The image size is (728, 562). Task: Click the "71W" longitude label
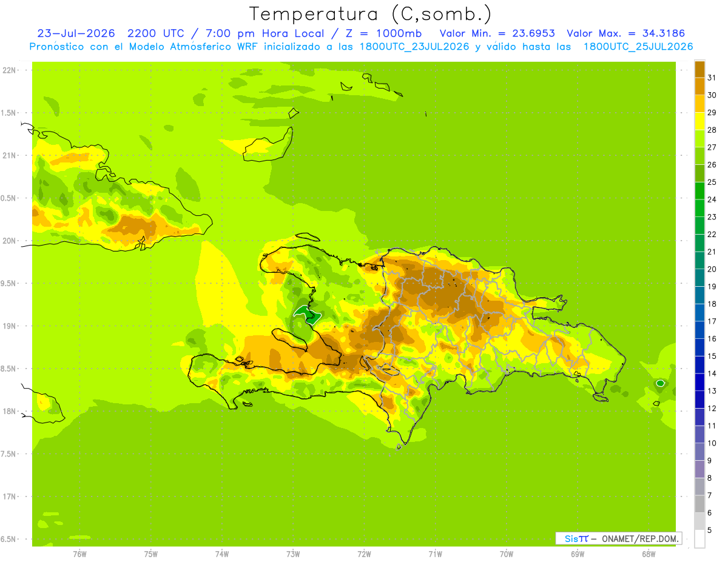tap(435, 554)
